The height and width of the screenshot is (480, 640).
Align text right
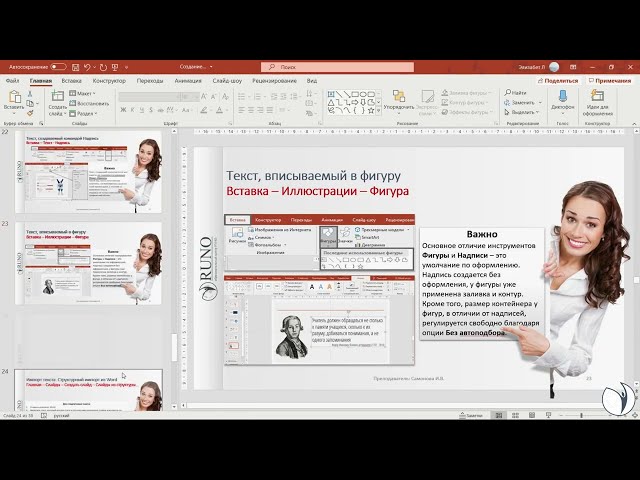point(260,110)
